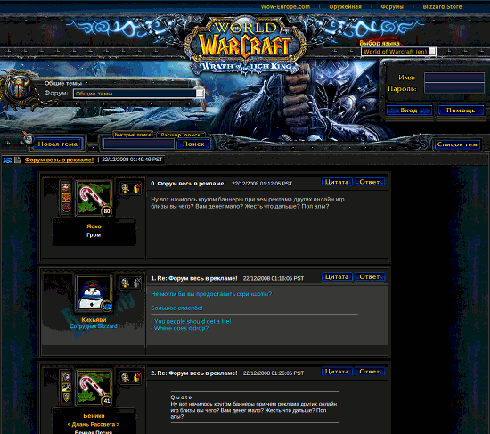
Task: Click the ignore-user lock icon in post 0
Action: 137,188
